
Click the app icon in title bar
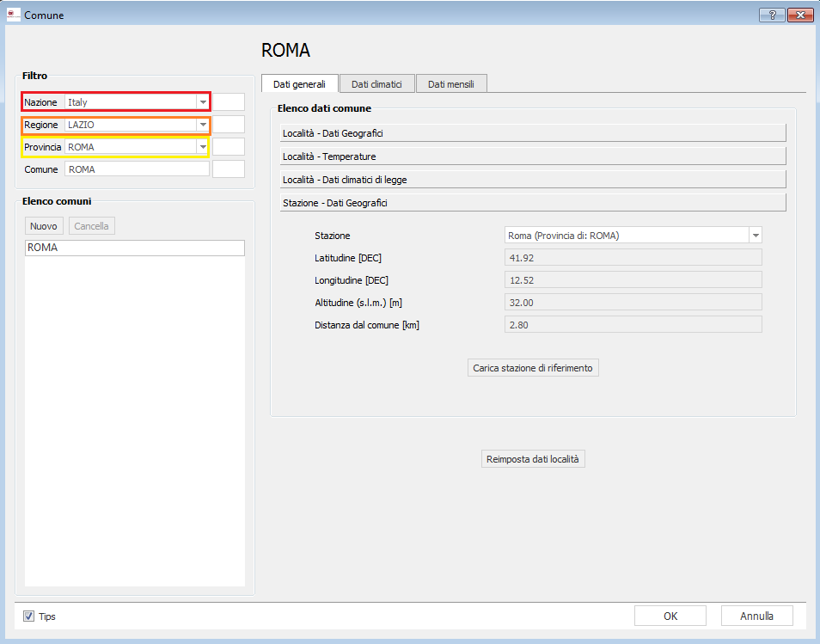tap(13, 15)
